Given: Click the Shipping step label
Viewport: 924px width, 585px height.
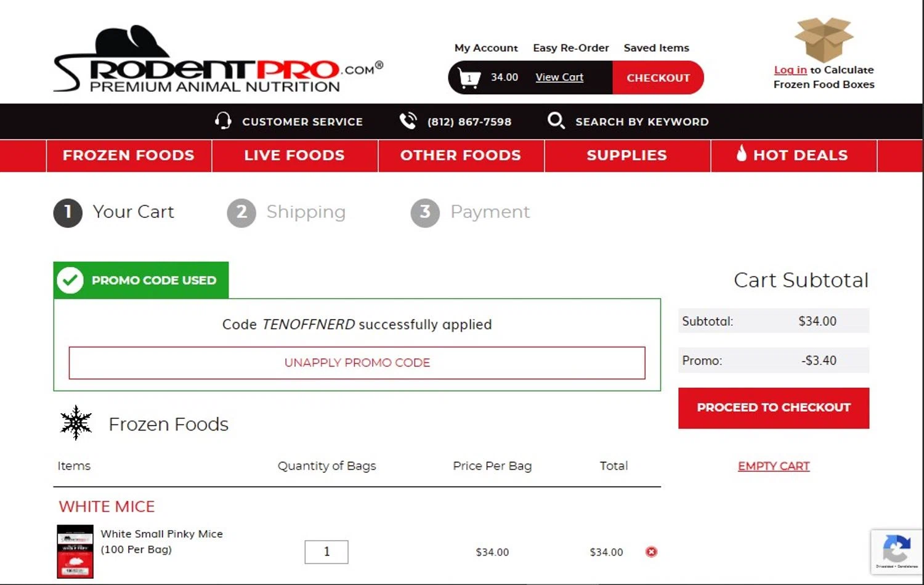Looking at the screenshot, I should [306, 212].
